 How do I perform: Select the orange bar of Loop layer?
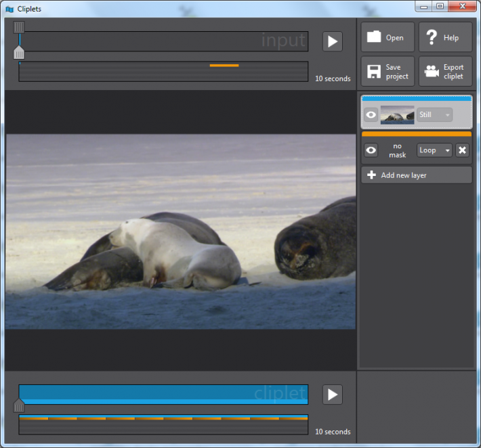417,134
